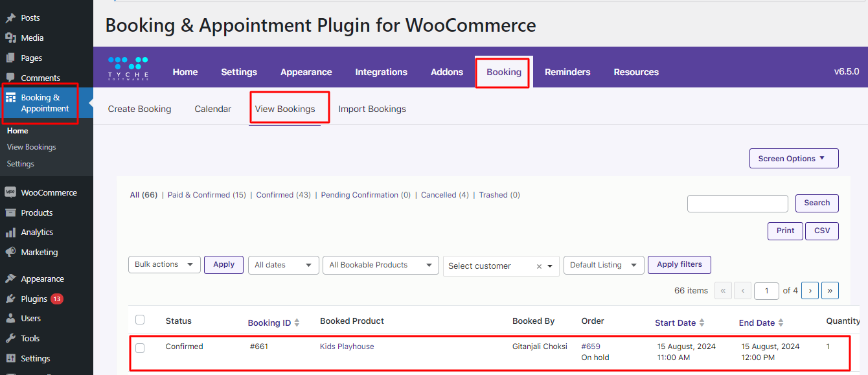Viewport: 868px width, 375px height.
Task: Select all bookings with header checkbox
Action: pos(140,320)
